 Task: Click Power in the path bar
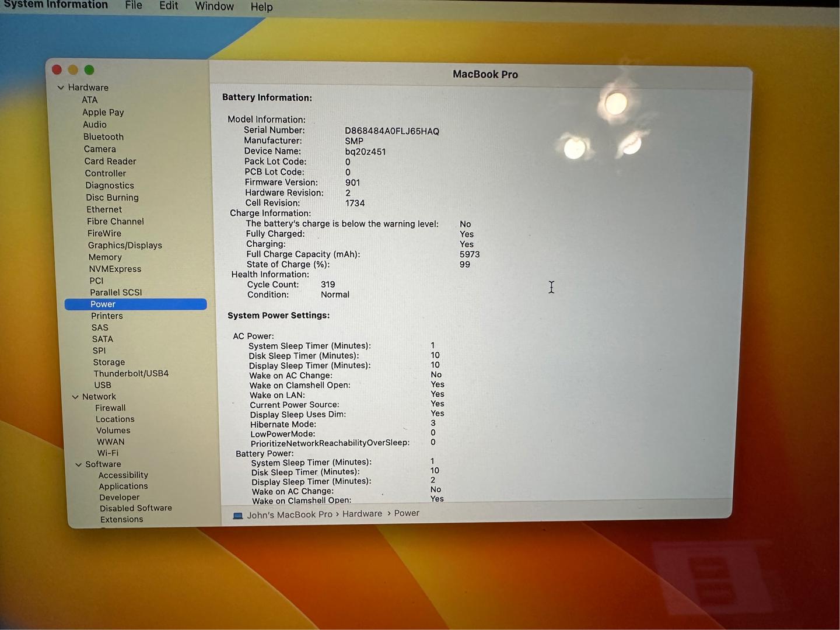[x=407, y=513]
